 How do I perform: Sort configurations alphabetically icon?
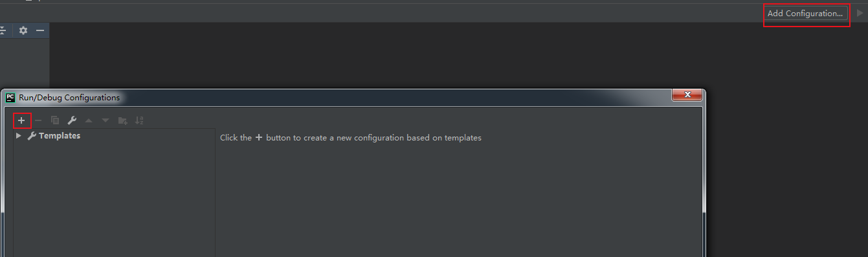pos(139,120)
